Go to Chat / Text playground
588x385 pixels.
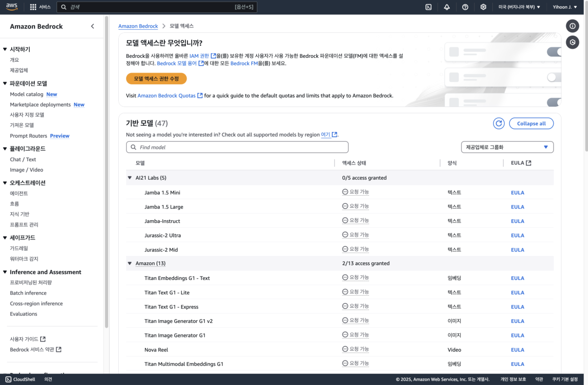coord(23,159)
